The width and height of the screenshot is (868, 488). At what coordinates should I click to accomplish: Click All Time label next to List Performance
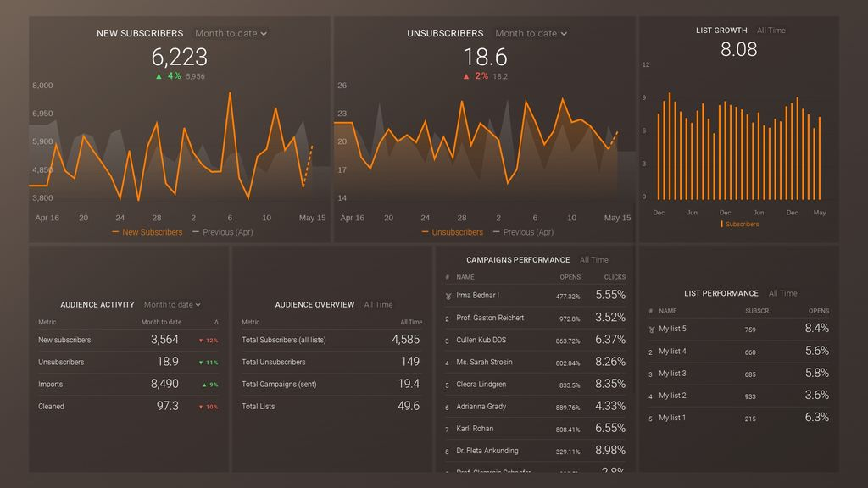point(782,293)
